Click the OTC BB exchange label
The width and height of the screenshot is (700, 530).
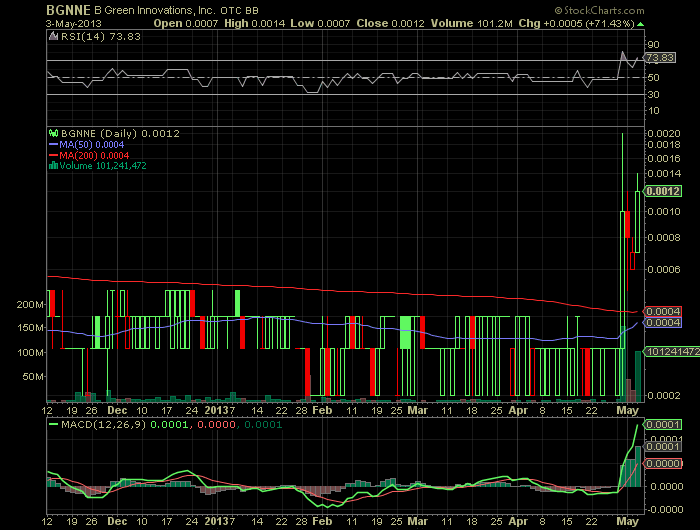[x=240, y=10]
